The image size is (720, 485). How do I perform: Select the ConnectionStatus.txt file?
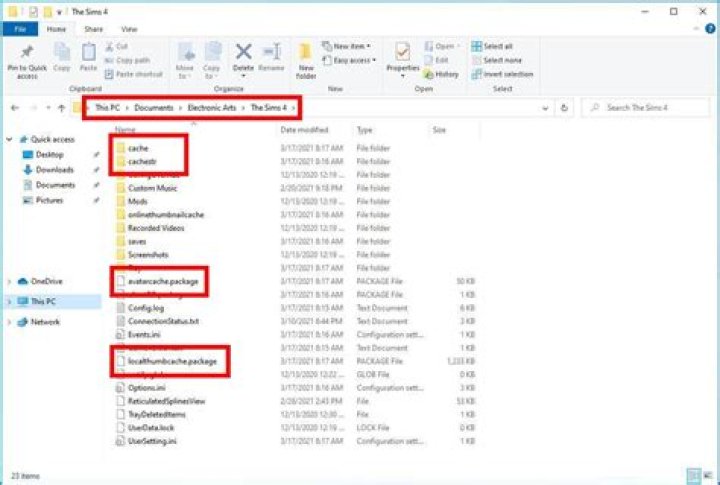[x=163, y=321]
